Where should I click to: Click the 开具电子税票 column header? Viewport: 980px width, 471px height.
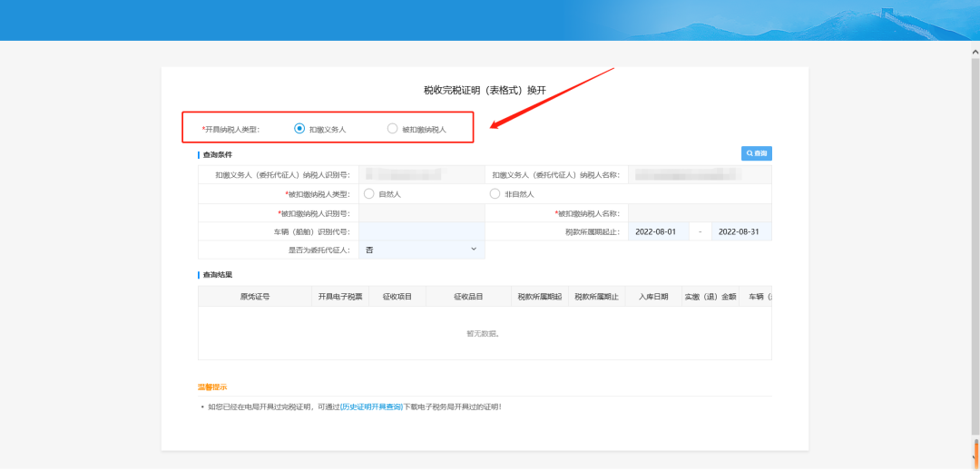coord(340,297)
